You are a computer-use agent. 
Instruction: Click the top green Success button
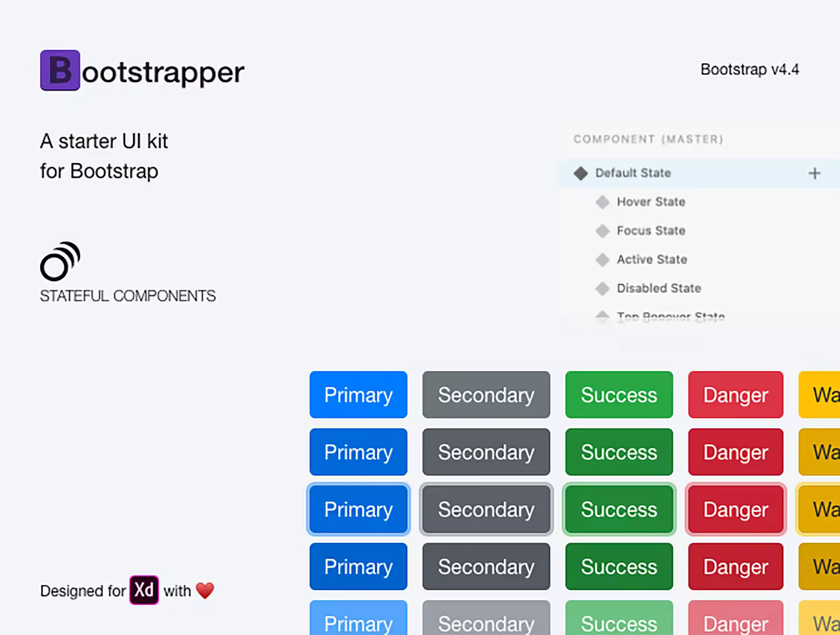[619, 395]
